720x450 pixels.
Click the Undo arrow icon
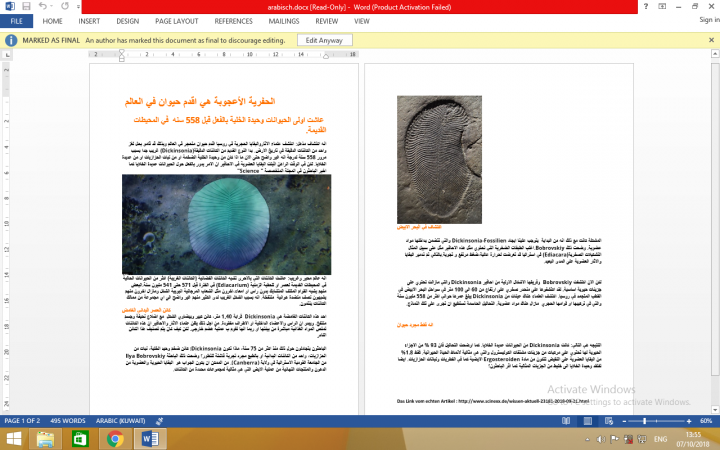[43, 6]
